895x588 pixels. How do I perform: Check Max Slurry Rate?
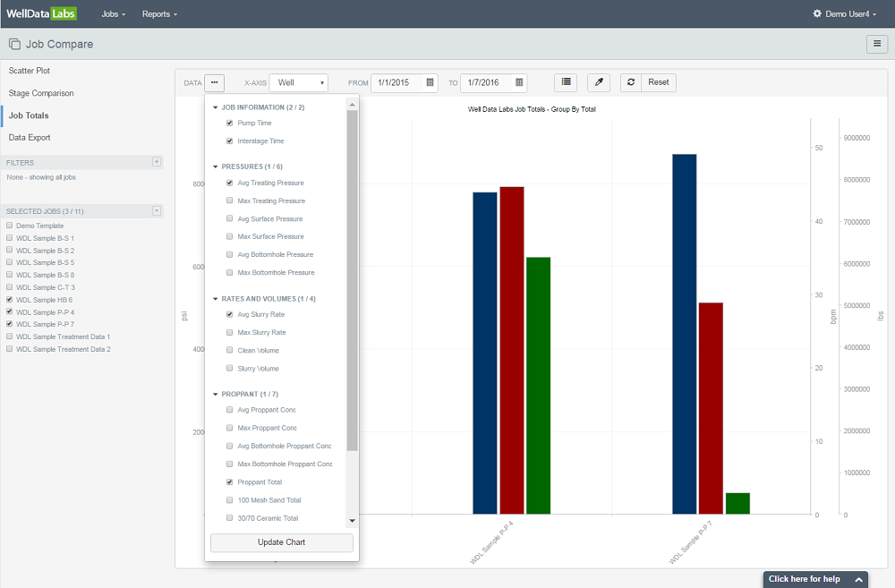tap(229, 332)
